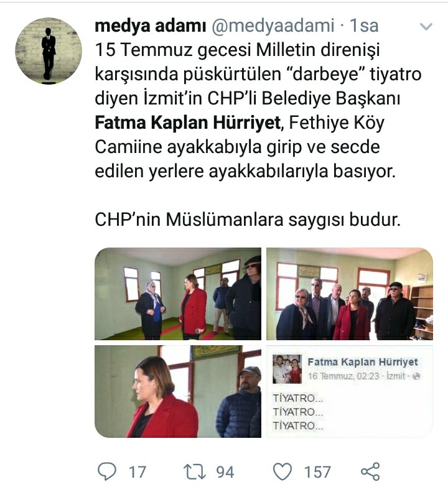The width and height of the screenshot is (448, 492).
Task: Open top-right group photo thumbnail
Action: point(350,294)
